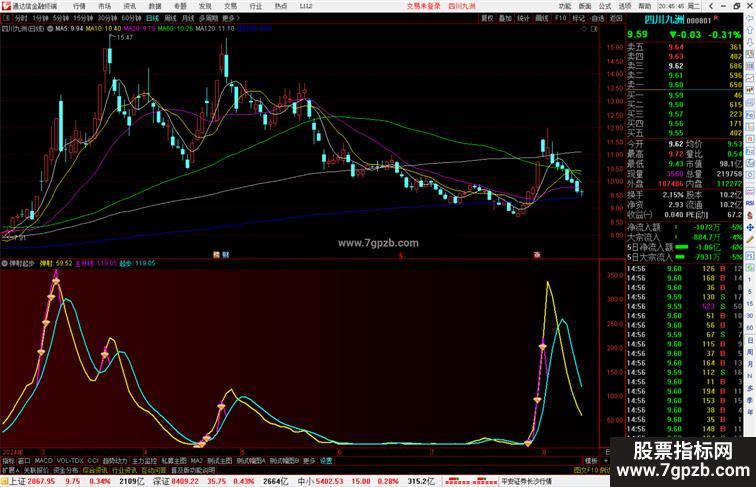Open the 数据 menu
This screenshot has height=487, width=756.
pyautogui.click(x=155, y=6)
